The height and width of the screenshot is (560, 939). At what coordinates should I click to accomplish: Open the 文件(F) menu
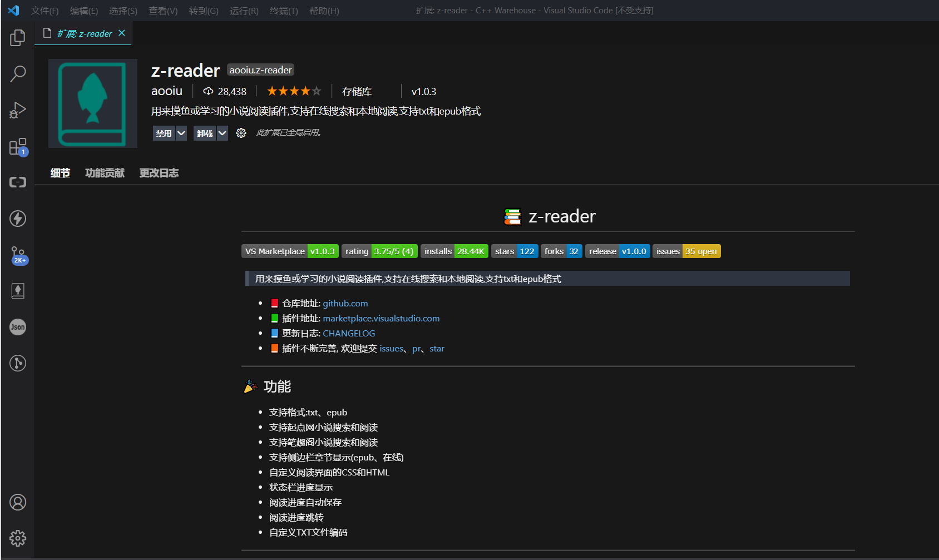(45, 11)
